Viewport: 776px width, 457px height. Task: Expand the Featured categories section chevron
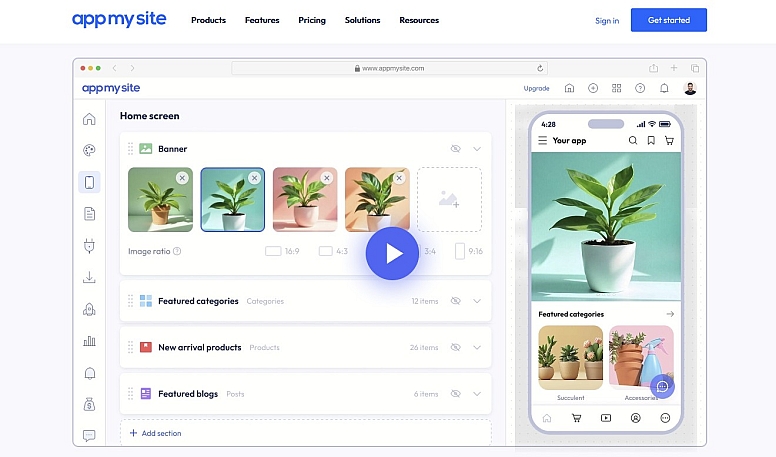point(477,301)
